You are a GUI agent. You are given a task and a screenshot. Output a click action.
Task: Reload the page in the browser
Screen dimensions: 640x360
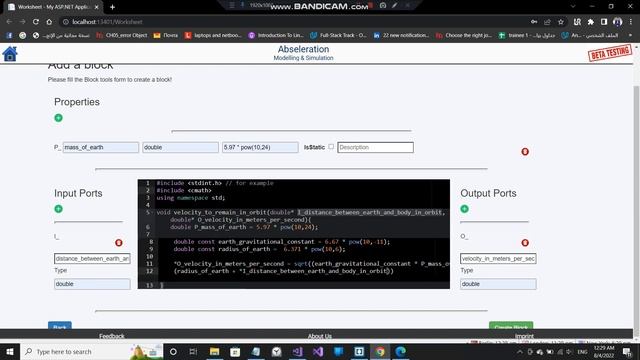click(x=36, y=22)
